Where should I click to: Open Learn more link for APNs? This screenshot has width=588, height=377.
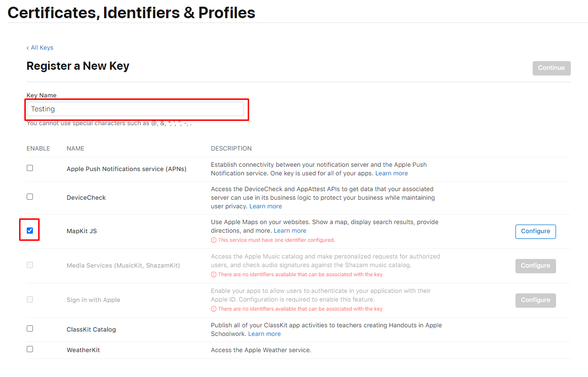pyautogui.click(x=391, y=173)
